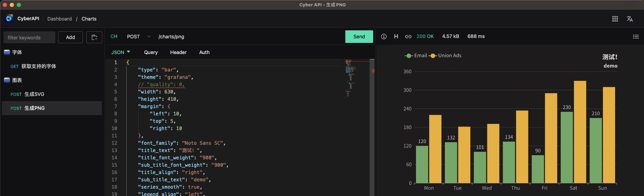Click line number 7 in gutter

[116, 106]
